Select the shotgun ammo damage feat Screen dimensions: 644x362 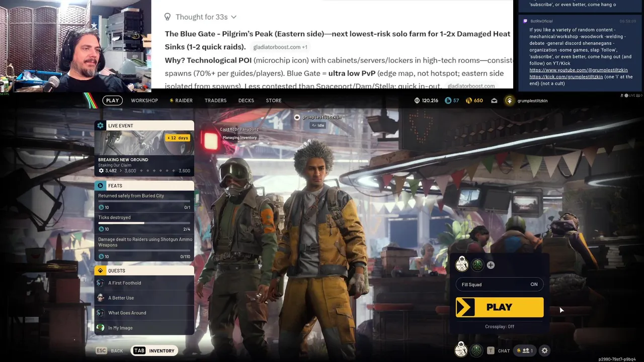[145, 248]
